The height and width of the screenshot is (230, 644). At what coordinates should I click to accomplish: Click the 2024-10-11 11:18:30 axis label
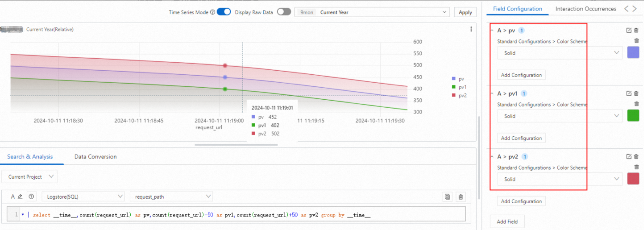[59, 120]
